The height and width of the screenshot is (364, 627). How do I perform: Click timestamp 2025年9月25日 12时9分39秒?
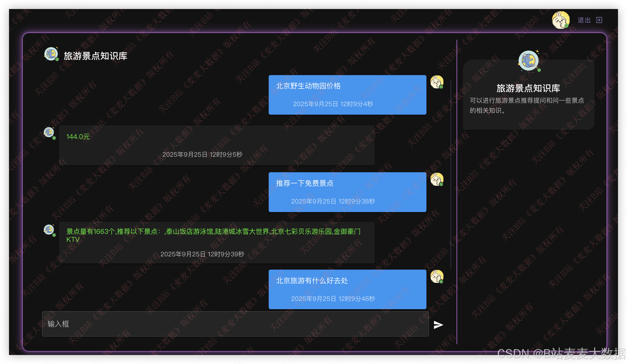[x=202, y=254]
